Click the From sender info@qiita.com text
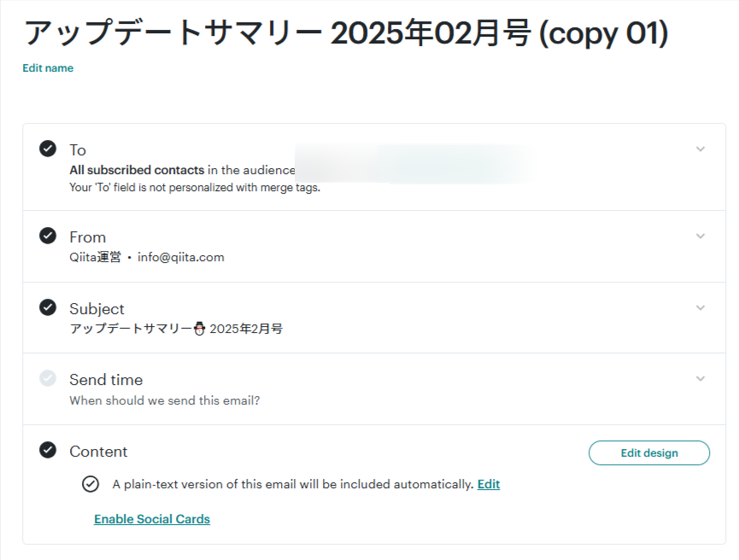 [x=181, y=257]
